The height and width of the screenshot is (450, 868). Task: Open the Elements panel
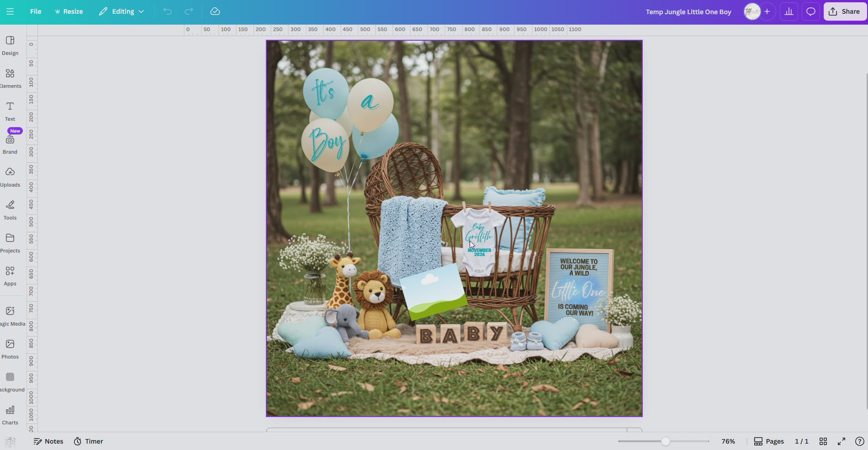pyautogui.click(x=10, y=77)
